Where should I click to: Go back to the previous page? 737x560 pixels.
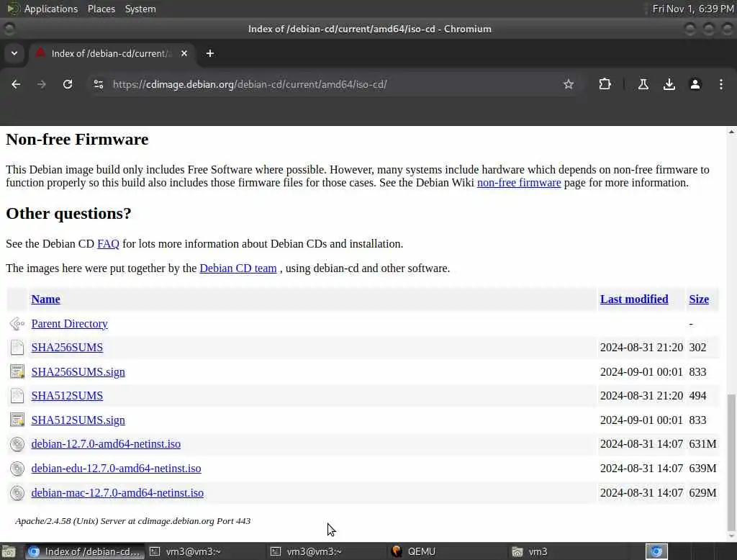pos(16,84)
